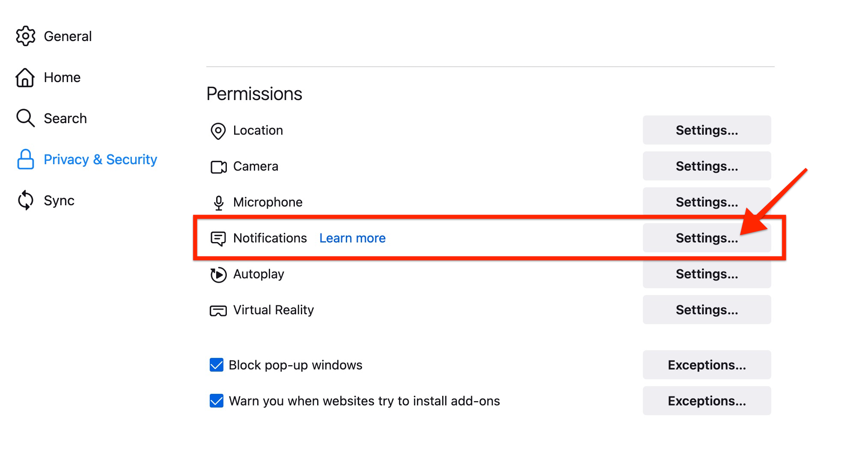Viewport: 868px width, 449px height.
Task: Click the Home house icon
Action: [x=25, y=77]
